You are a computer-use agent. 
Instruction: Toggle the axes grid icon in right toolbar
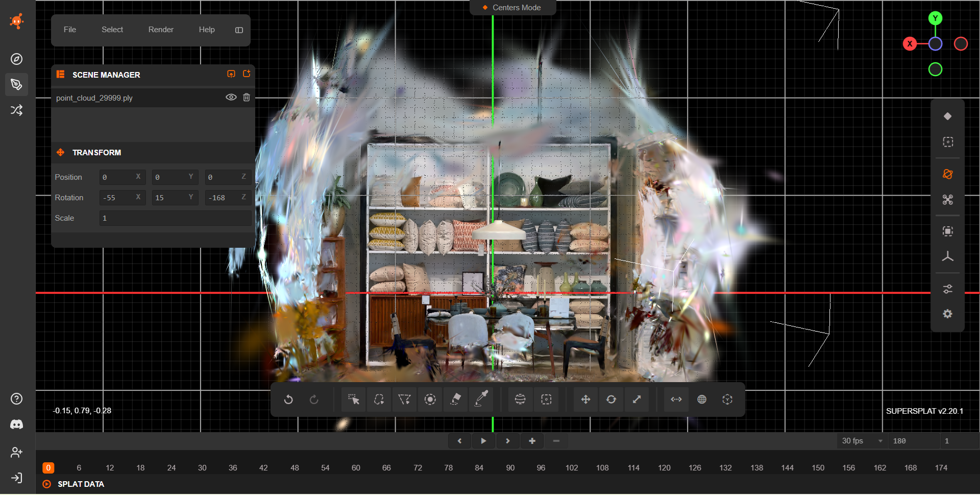pyautogui.click(x=948, y=257)
